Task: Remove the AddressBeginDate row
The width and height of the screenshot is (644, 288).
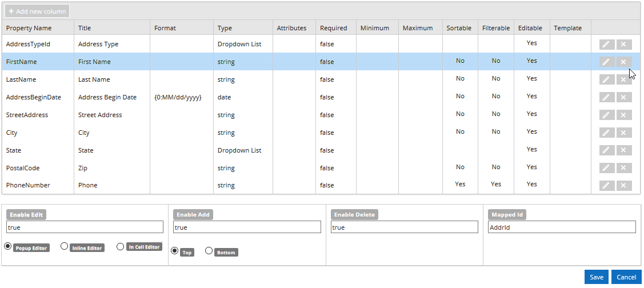Action: coord(623,97)
